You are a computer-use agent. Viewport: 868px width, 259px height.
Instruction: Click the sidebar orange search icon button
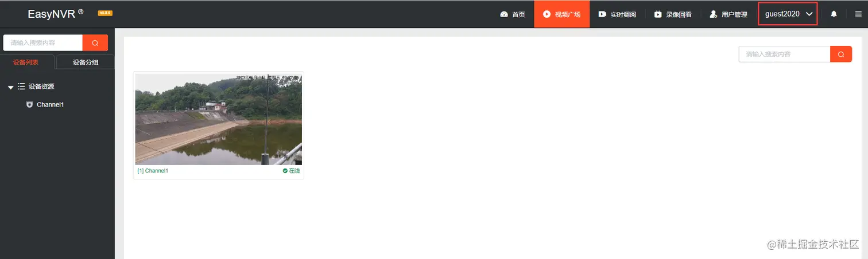coord(95,43)
